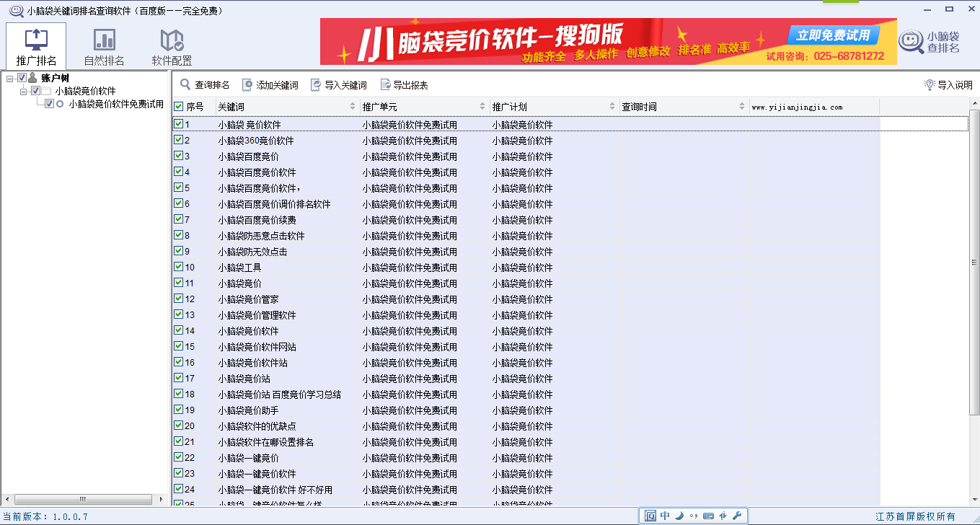Click the 添加关键词 button
The height and width of the screenshot is (525, 980).
[270, 85]
